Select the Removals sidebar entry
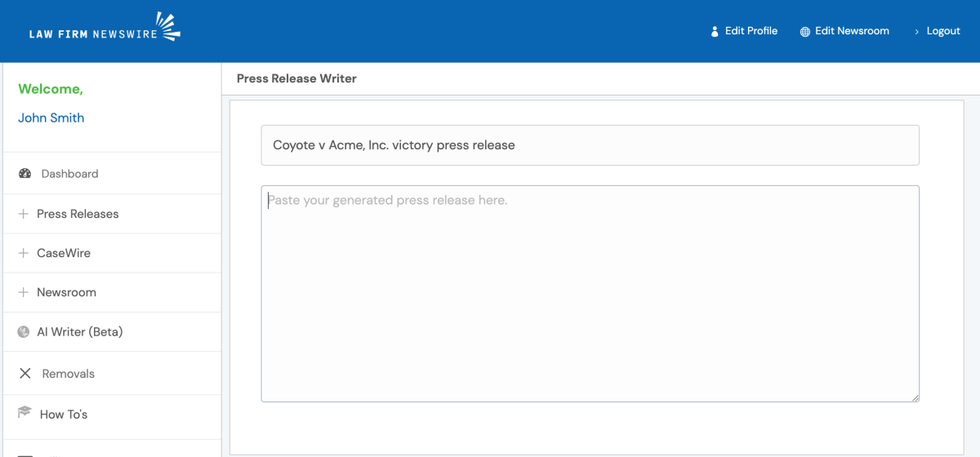 click(x=68, y=374)
